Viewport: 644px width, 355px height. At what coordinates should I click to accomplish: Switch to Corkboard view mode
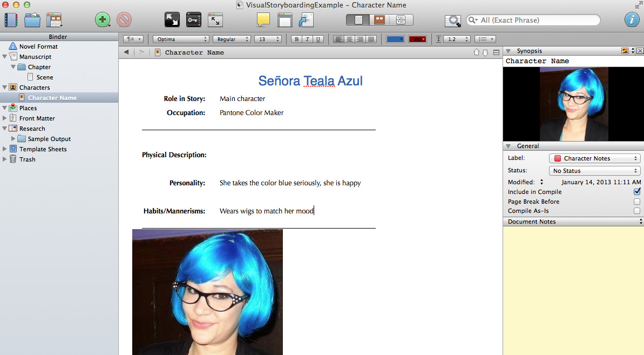(379, 20)
